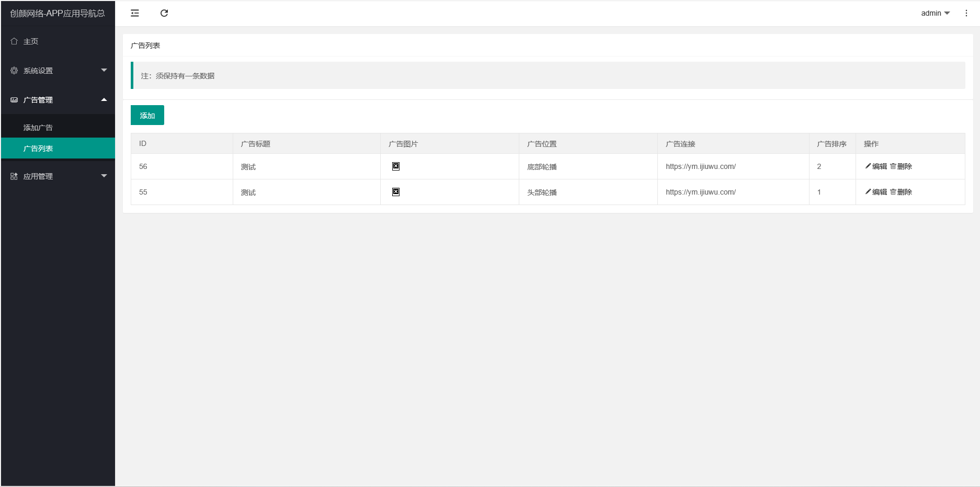Click sort value 2 in row 56

tap(819, 166)
